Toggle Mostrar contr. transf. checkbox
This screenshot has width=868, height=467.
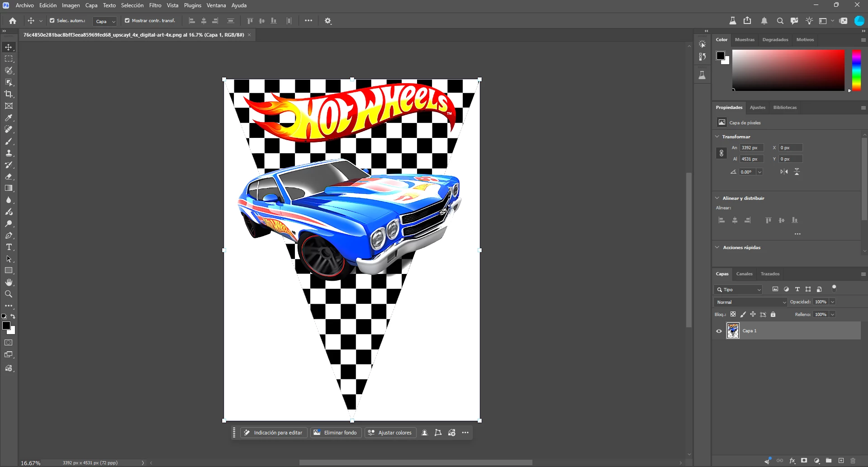127,21
